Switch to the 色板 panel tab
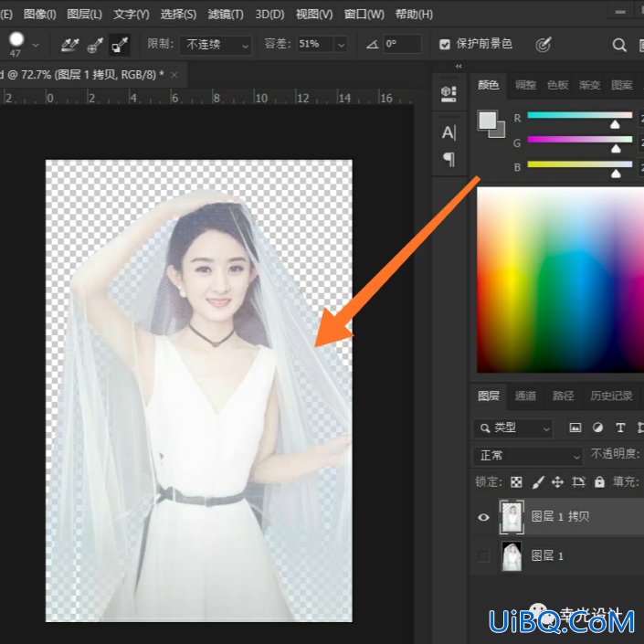The width and height of the screenshot is (644, 644). (557, 85)
